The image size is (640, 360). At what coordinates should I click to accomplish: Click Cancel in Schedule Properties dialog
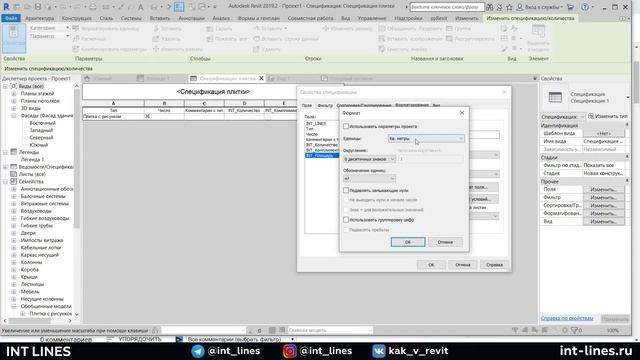click(x=462, y=265)
